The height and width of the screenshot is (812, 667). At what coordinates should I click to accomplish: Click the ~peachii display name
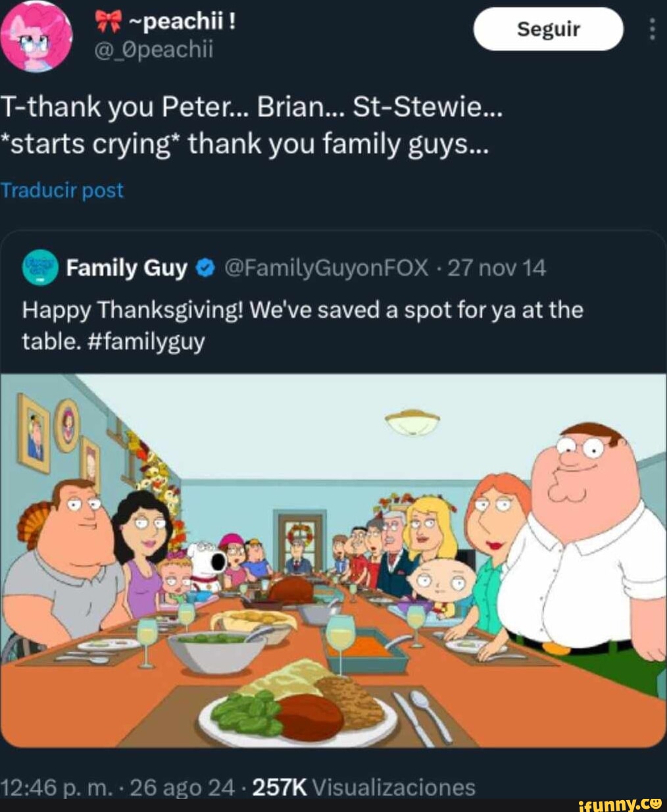pyautogui.click(x=182, y=21)
